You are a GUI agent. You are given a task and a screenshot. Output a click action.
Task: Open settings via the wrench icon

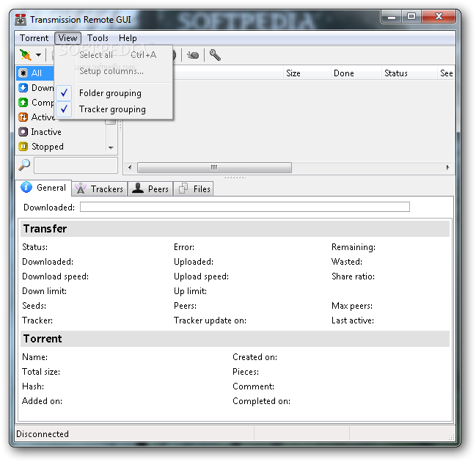coord(215,55)
